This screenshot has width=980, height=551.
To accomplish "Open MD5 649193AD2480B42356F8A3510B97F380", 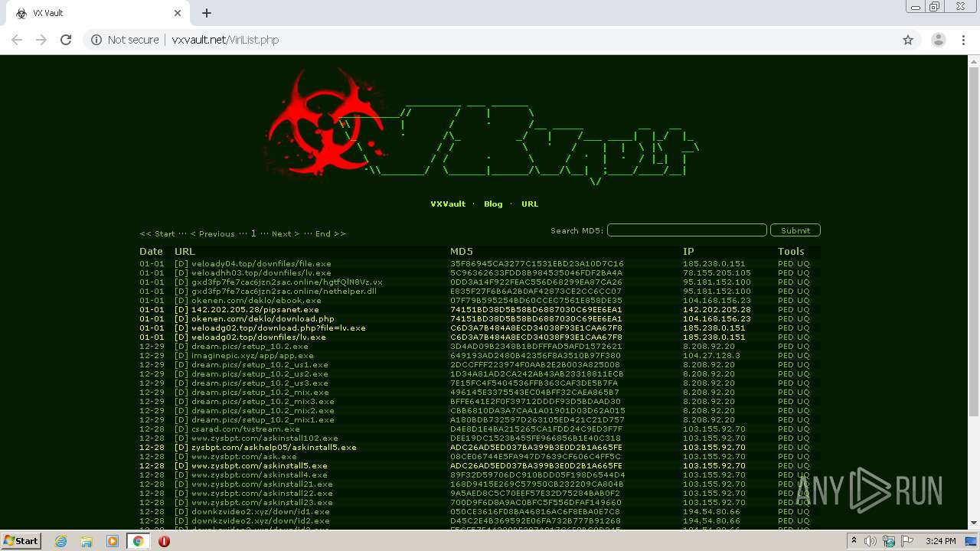I will coord(535,356).
